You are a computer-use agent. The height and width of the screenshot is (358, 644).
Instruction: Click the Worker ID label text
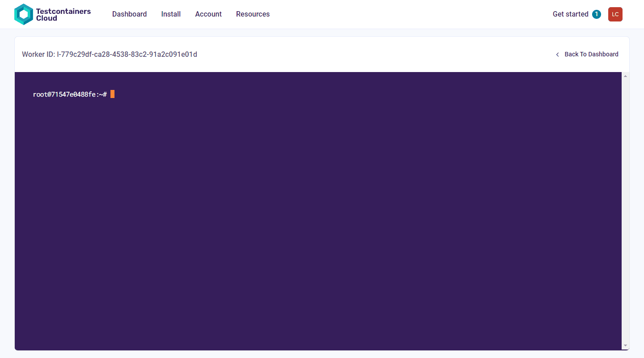click(38, 55)
